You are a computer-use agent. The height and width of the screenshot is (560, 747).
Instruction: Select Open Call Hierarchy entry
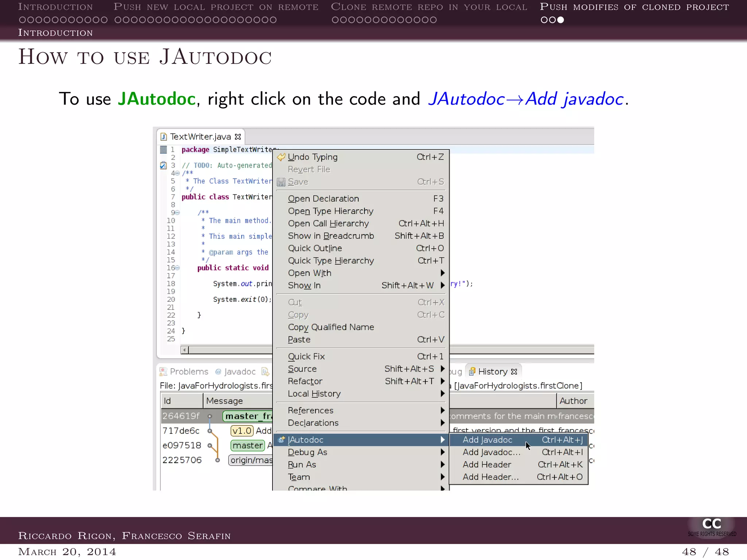coord(361,223)
